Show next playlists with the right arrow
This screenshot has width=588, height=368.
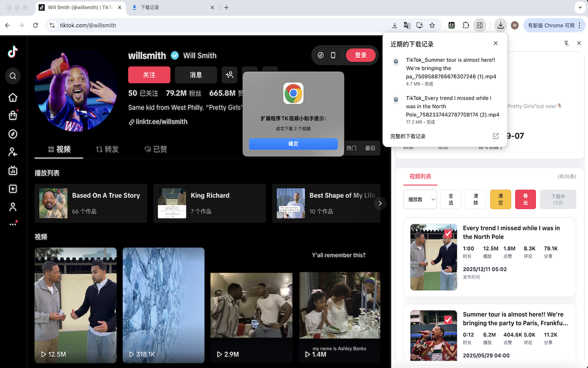point(380,203)
